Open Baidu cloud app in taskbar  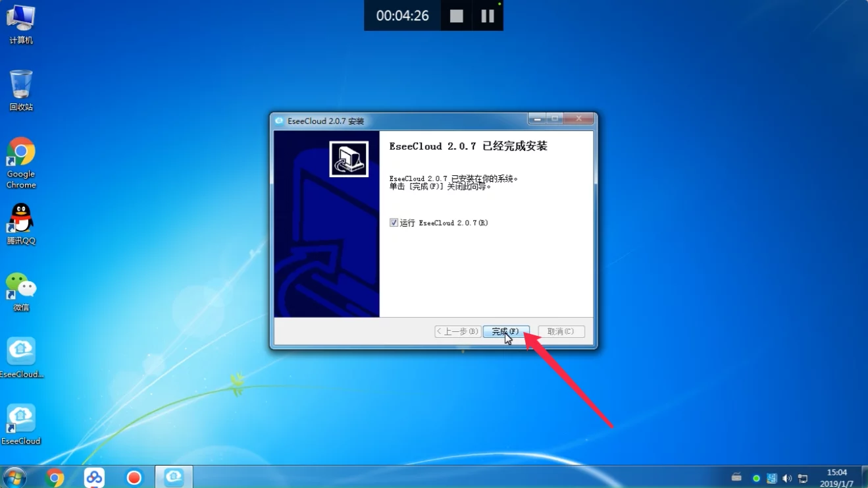pyautogui.click(x=94, y=477)
